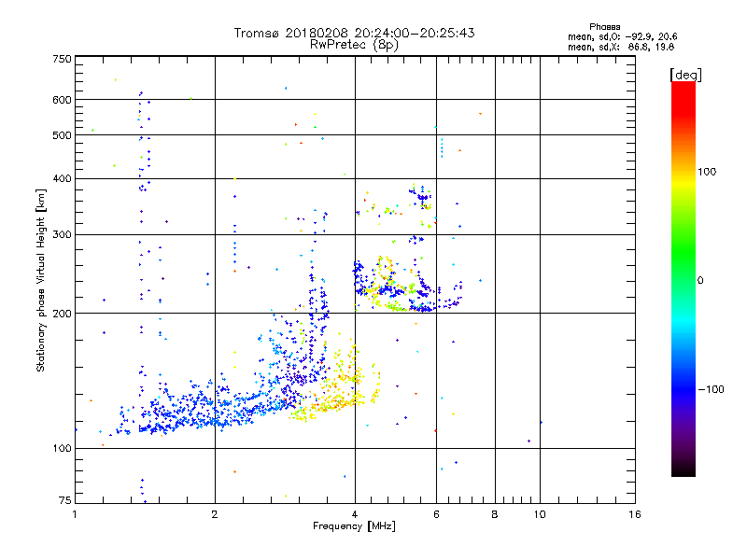Click the colorbar tick label '100'
747x560 pixels.
click(707, 172)
